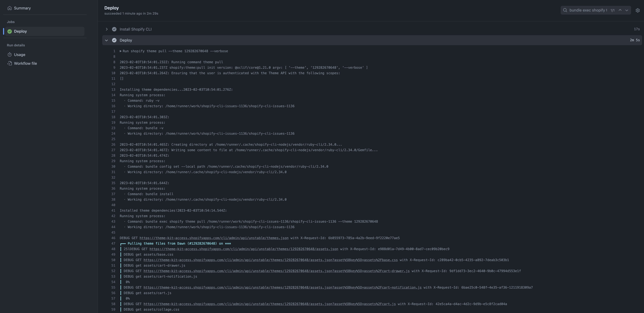Click the green checkmark on the Deploy step header
This screenshot has height=313, width=644.
click(x=114, y=40)
